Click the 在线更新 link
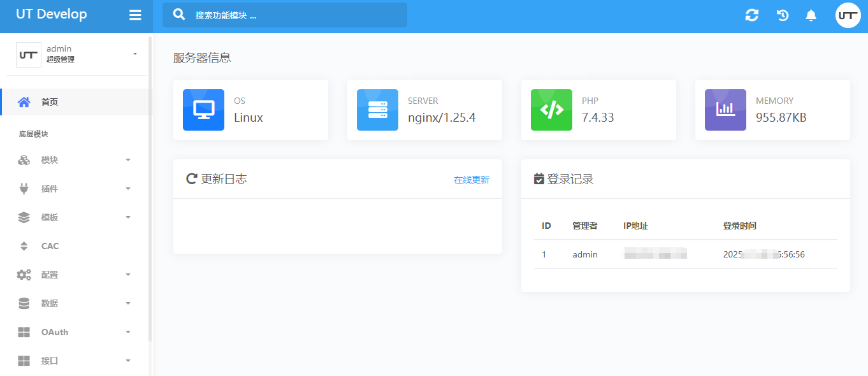The width and height of the screenshot is (868, 376). pyautogui.click(x=471, y=180)
